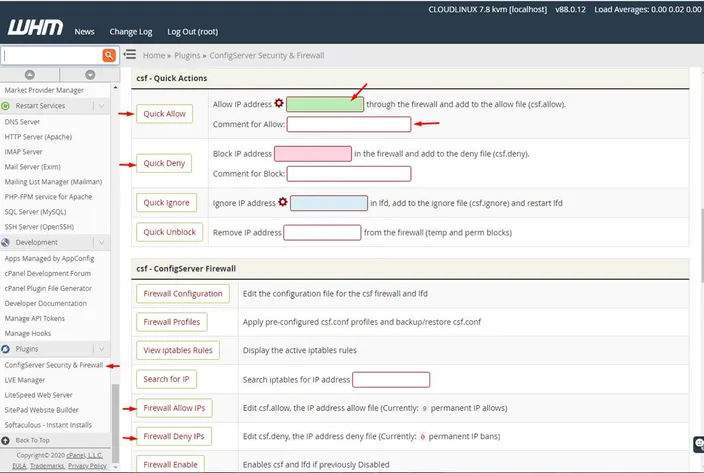Screen dimensions: 704x473
Task: Click the orange search button
Action: [109, 55]
